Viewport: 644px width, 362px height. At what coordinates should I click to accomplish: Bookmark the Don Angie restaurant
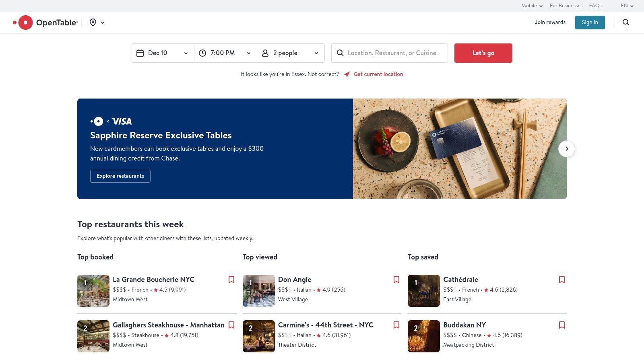396,280
